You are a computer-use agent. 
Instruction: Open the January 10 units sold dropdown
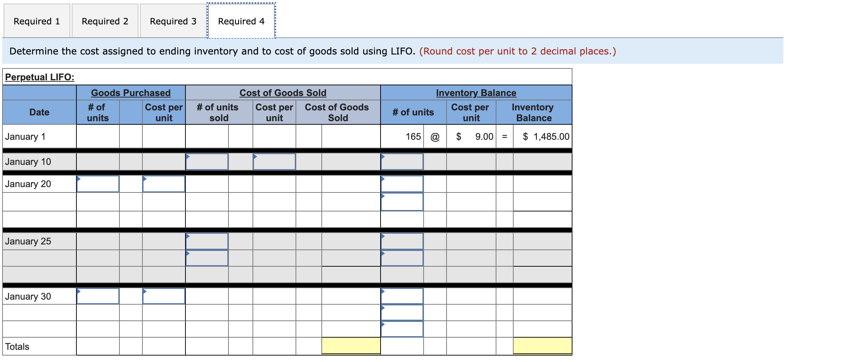click(x=207, y=162)
